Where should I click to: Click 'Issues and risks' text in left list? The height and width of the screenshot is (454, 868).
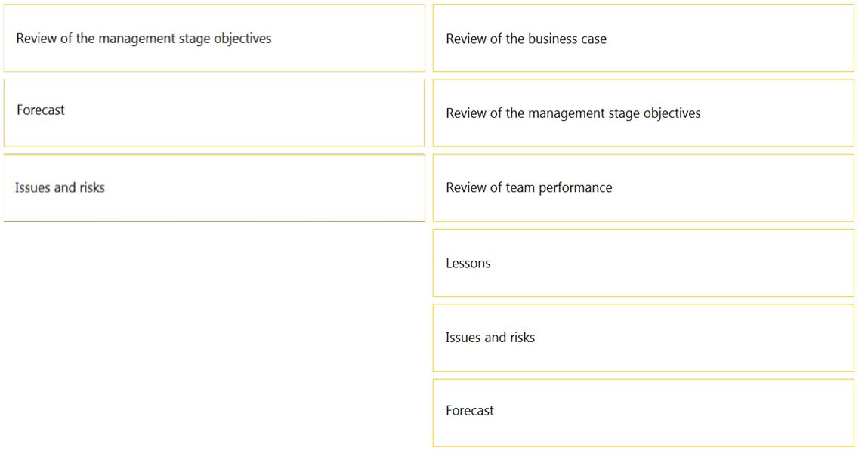pos(60,187)
